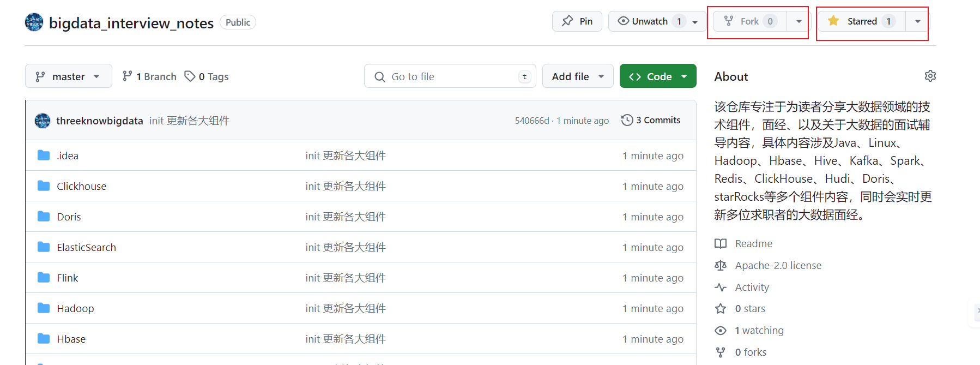The width and height of the screenshot is (980, 365).
Task: Open the commit message in the Hbase row
Action: (x=346, y=339)
